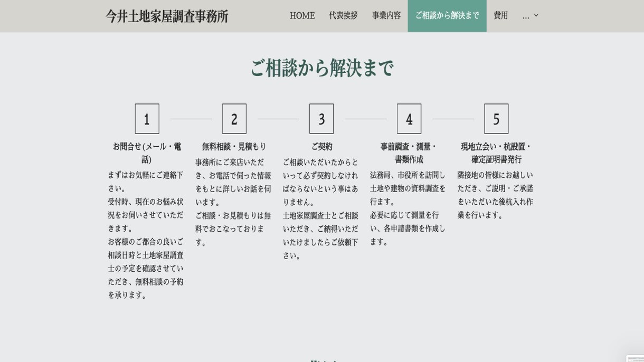The image size is (644, 362).
Task: Open the 事業内容 menu item
Action: click(x=386, y=15)
